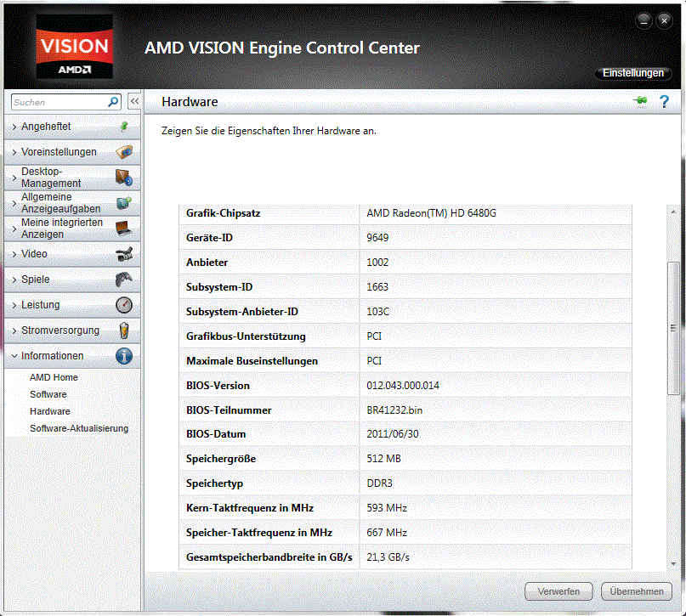Screen dimensions: 686x616
Task: Click the Kern-Taktfrequenz value 593 MHz
Action: pos(387,508)
